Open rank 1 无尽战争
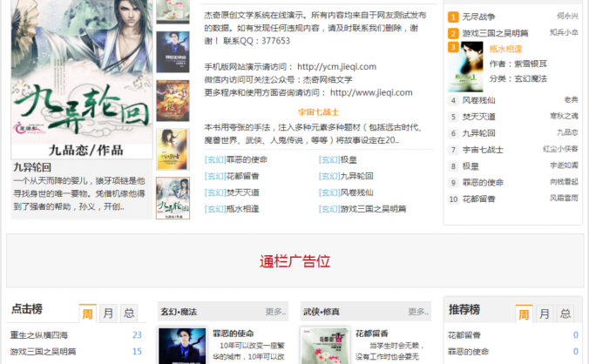The image size is (589, 364). (x=478, y=17)
